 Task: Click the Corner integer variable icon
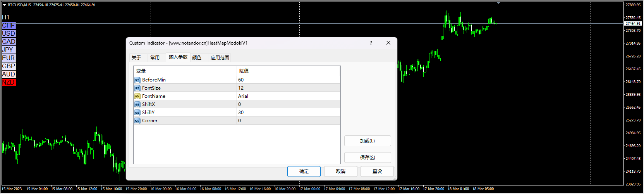pos(137,121)
